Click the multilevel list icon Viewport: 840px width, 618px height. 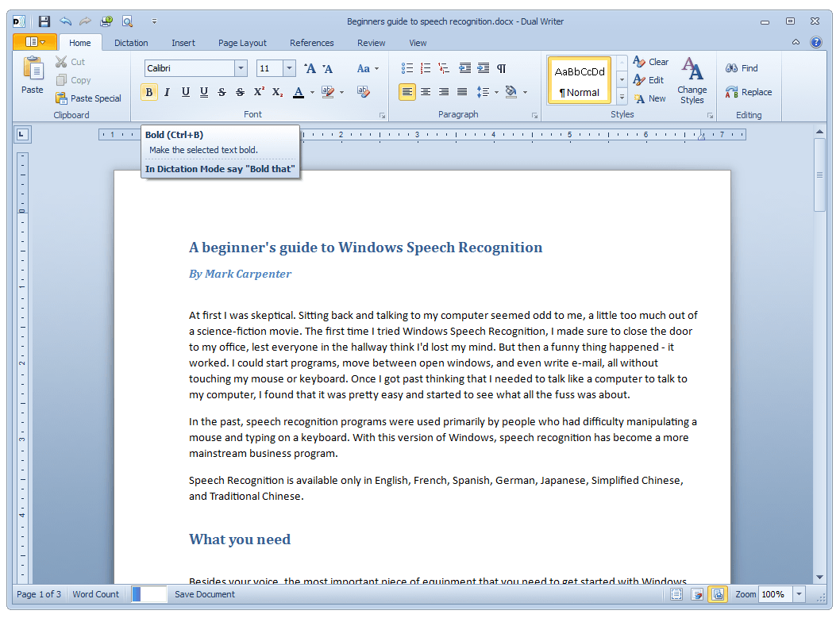click(x=444, y=68)
